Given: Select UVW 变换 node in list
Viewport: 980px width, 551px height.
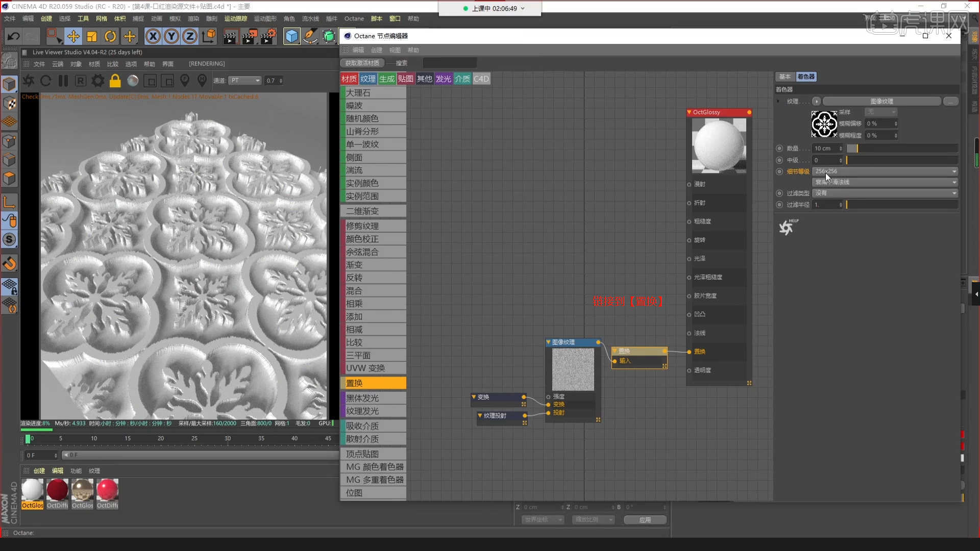Looking at the screenshot, I should (374, 368).
